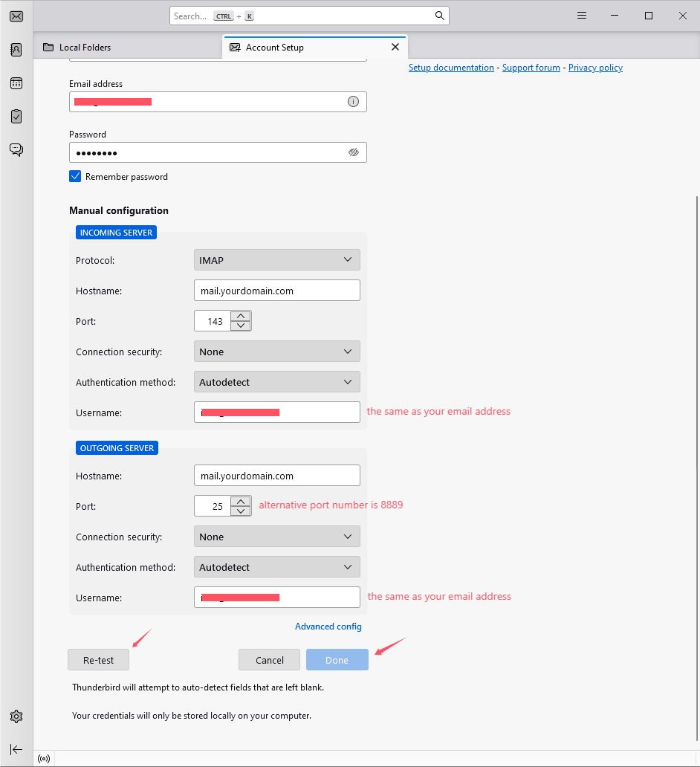This screenshot has width=700, height=767.
Task: Uncheck the Remember password checkbox
Action: (75, 176)
